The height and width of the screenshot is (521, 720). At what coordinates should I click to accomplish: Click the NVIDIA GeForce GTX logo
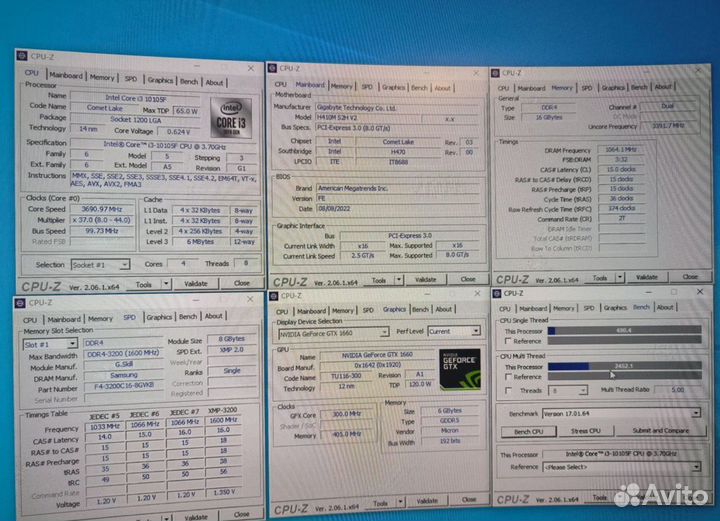click(460, 370)
